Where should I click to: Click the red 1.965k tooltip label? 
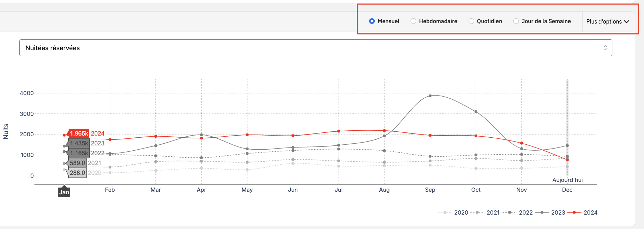pos(79,133)
